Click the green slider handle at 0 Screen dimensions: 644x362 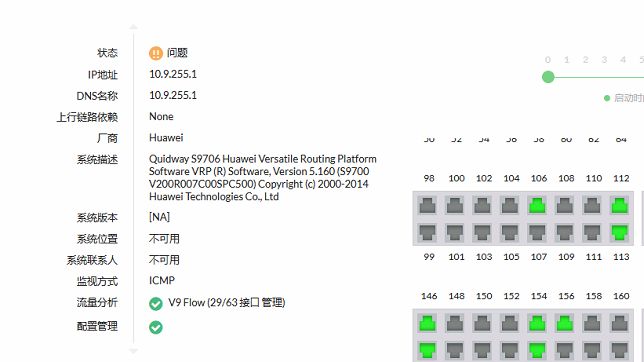[x=548, y=77]
